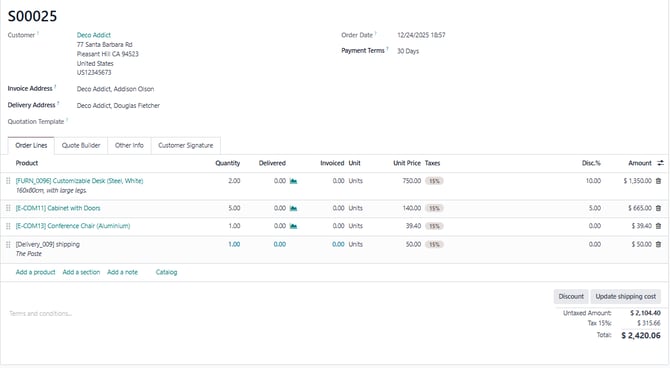Click quantity 2.00 of Customizable Desk
Image resolution: width=670 pixels, height=368 pixels.
(234, 181)
